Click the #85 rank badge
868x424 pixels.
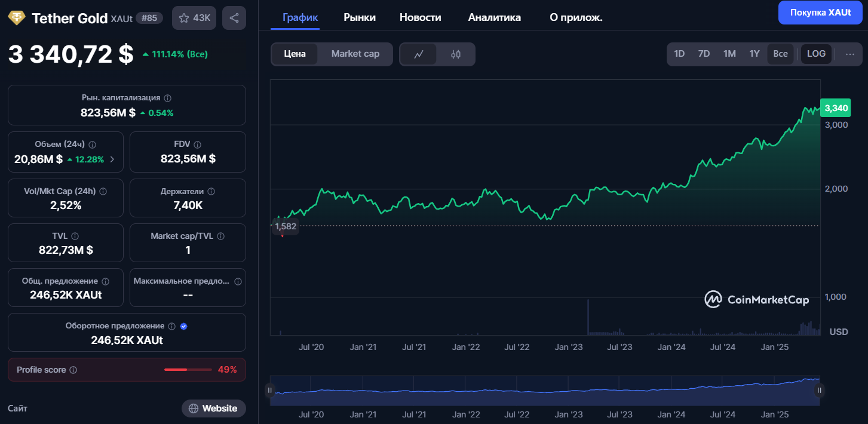[x=149, y=18]
